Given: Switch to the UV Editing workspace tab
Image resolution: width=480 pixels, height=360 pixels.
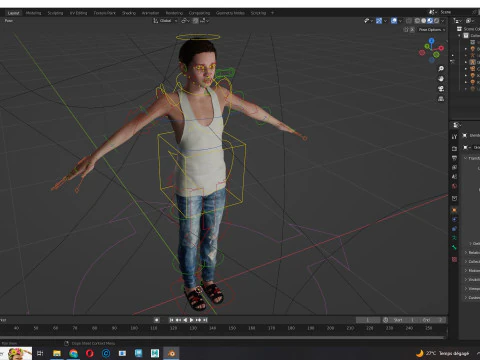Looking at the screenshot, I should tap(78, 13).
